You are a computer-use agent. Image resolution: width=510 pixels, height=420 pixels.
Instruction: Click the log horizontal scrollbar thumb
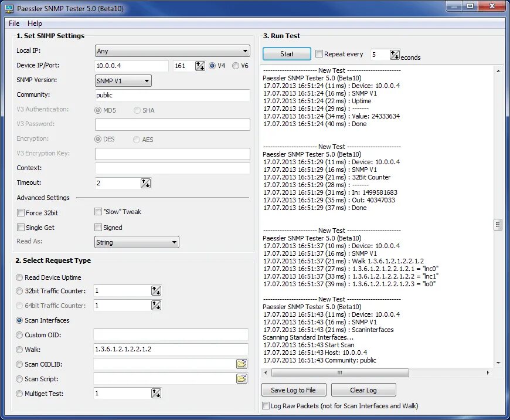(340, 373)
